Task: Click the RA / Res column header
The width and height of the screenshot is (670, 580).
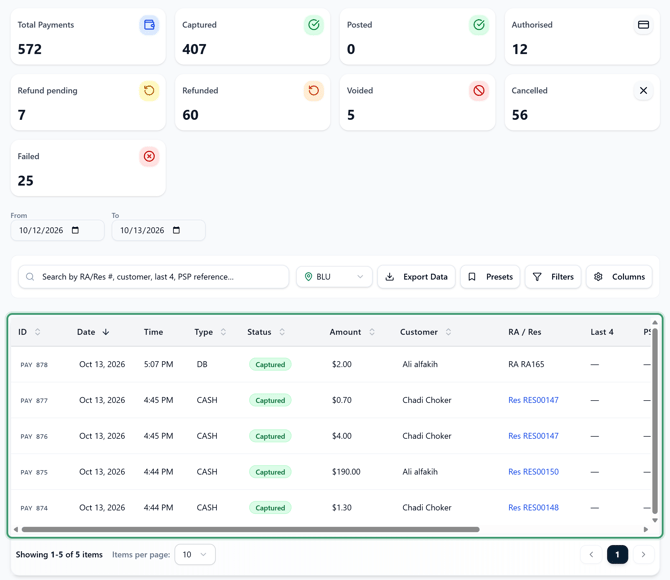Action: (525, 332)
